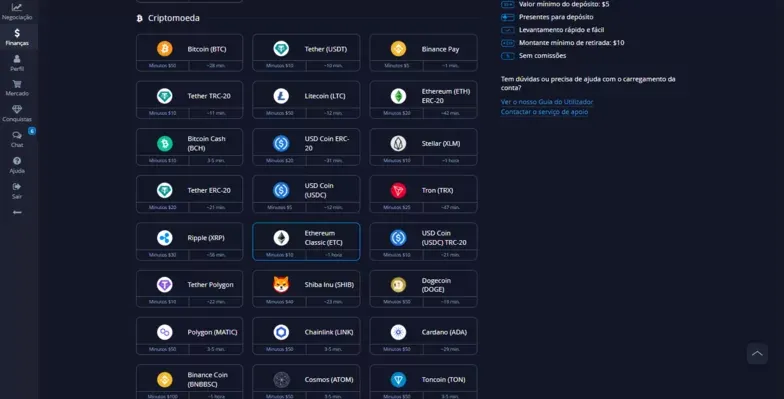
Task: Click the 'Binance Pay' label
Action: coord(440,49)
